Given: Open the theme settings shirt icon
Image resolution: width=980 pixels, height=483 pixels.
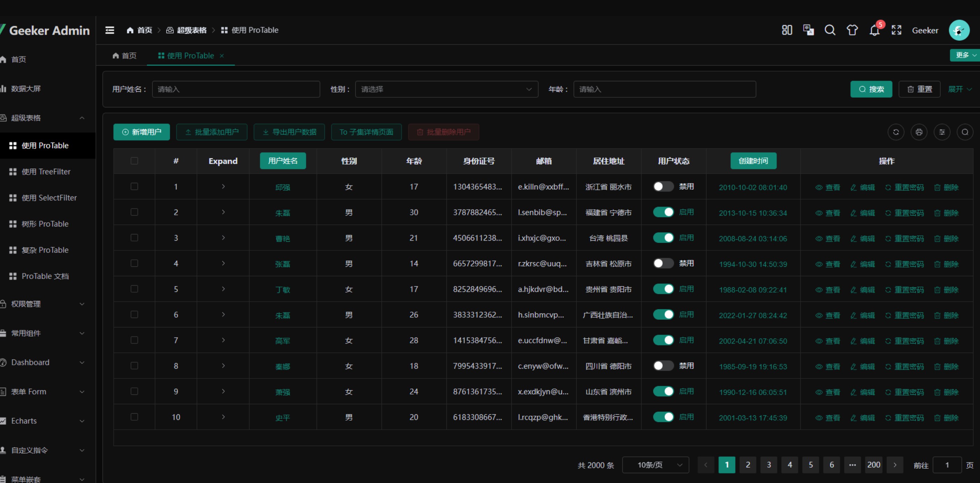Looking at the screenshot, I should click(x=852, y=30).
